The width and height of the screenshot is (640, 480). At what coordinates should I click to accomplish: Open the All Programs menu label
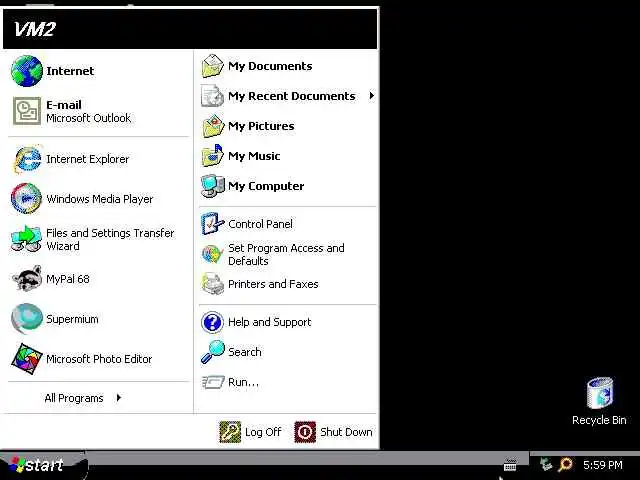coord(74,398)
